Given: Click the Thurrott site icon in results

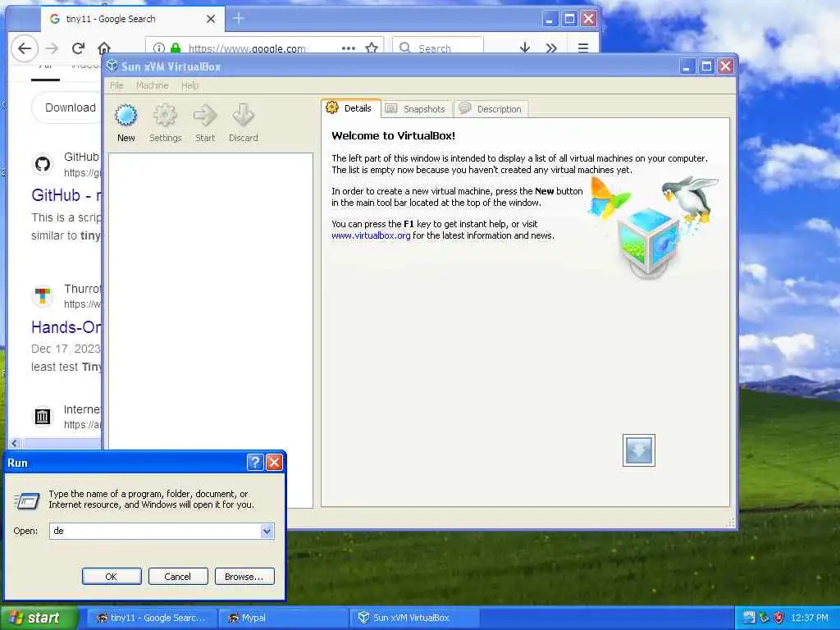Looking at the screenshot, I should [43, 295].
